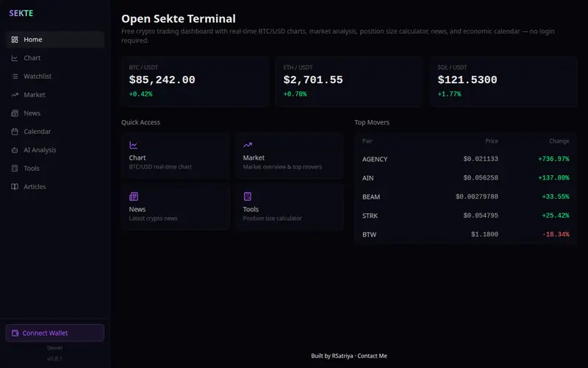Open the Chart quick access card title
Viewport: 588px width, 368px height.
click(x=137, y=158)
